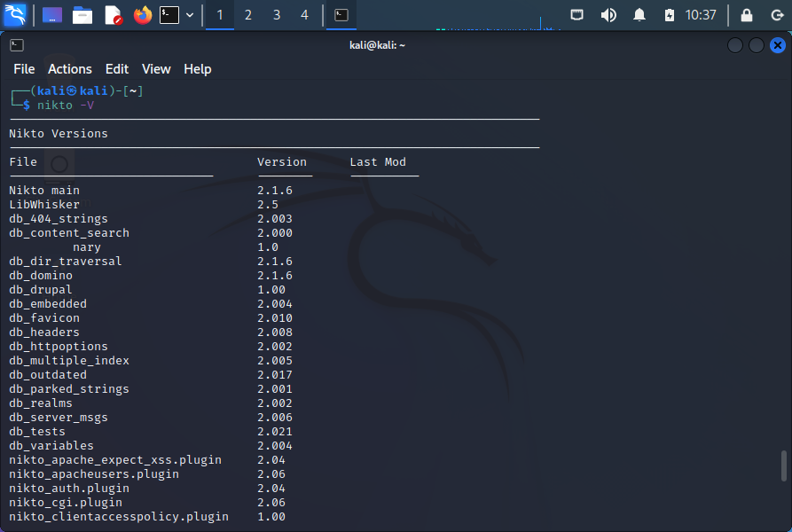Click the 'db_multiple_index' entry
Image resolution: width=792 pixels, height=532 pixels.
(69, 360)
